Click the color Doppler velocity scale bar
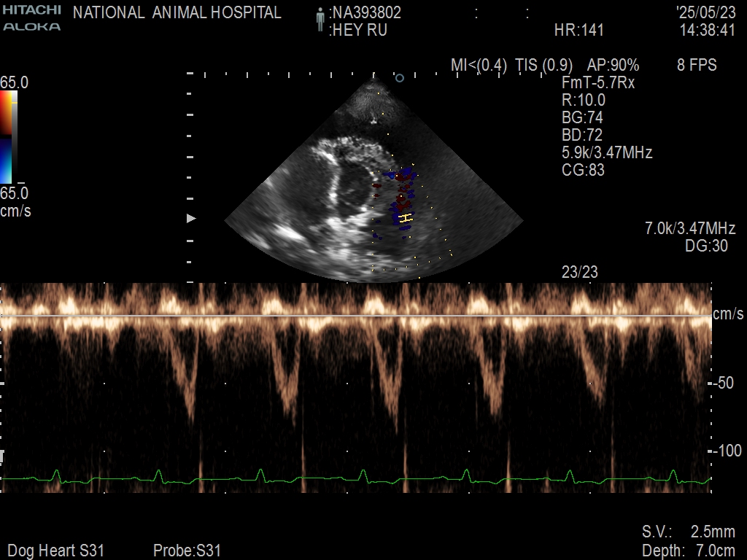 (7, 138)
